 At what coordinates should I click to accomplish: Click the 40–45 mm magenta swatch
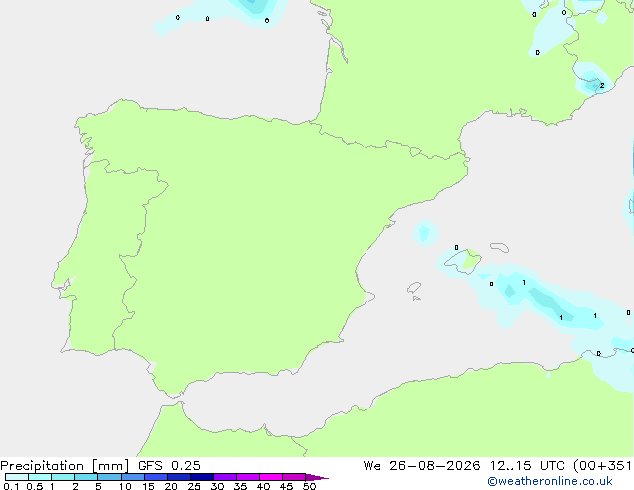tap(271, 477)
